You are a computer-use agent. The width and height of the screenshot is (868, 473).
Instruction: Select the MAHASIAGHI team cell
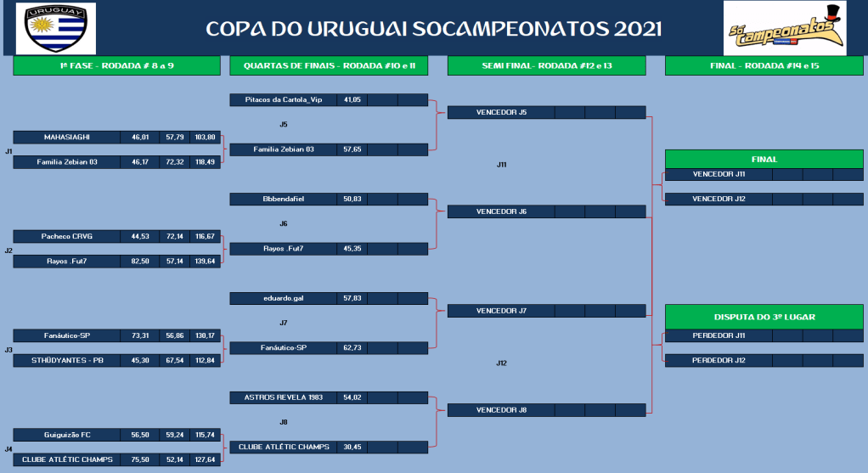pos(67,137)
